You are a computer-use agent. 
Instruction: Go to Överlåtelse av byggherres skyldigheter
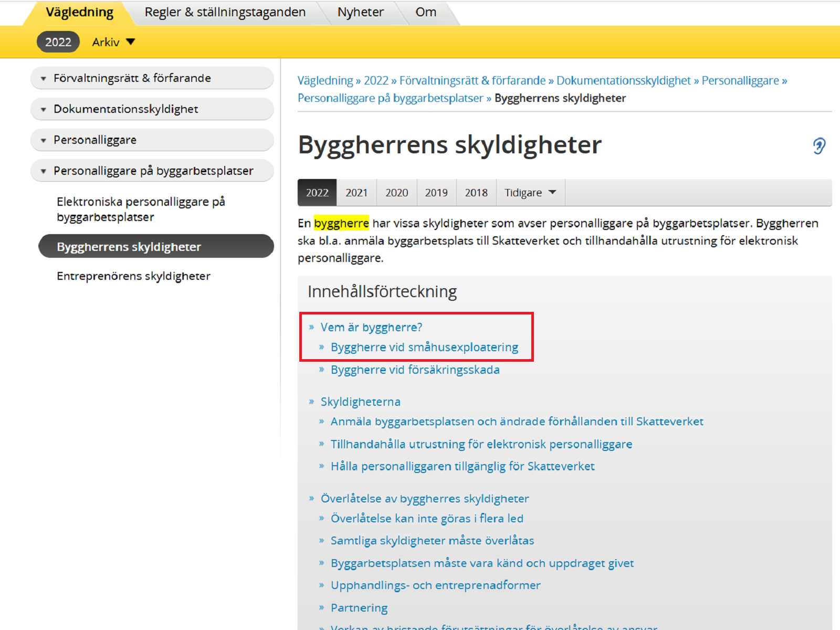(x=425, y=499)
